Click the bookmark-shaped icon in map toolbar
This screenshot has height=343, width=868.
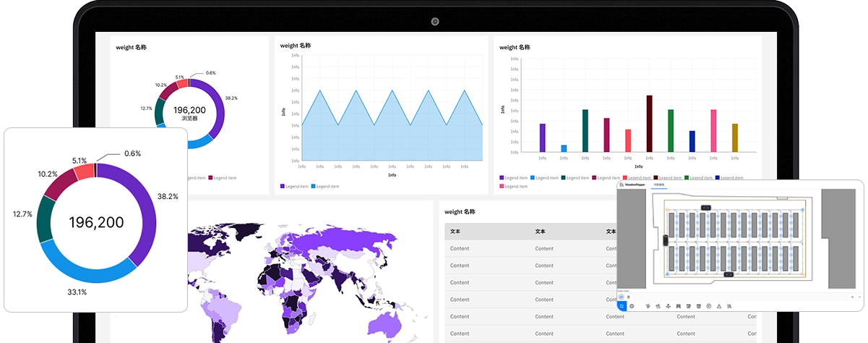pyautogui.click(x=678, y=306)
